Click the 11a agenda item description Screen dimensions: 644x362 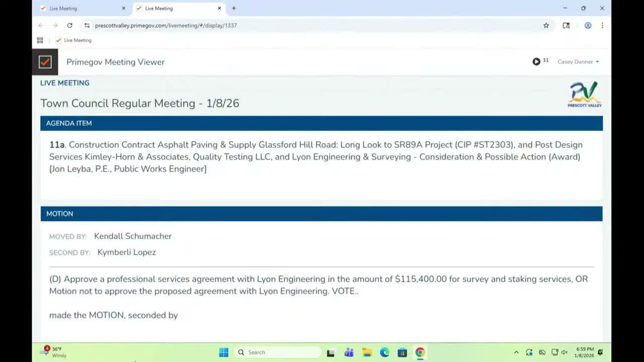pos(316,157)
